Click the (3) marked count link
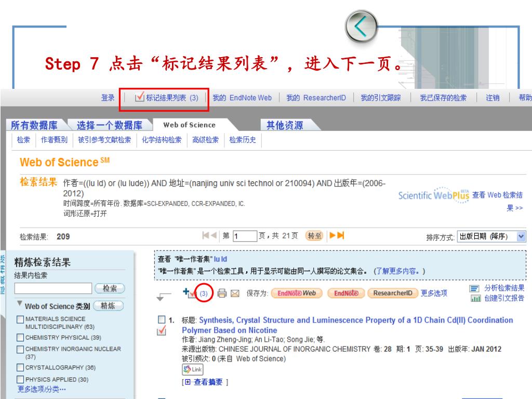 click(204, 294)
